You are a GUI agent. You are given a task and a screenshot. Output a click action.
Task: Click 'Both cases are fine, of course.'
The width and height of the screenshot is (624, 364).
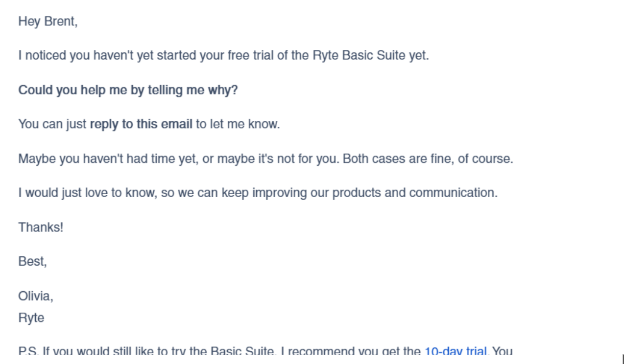(x=428, y=159)
